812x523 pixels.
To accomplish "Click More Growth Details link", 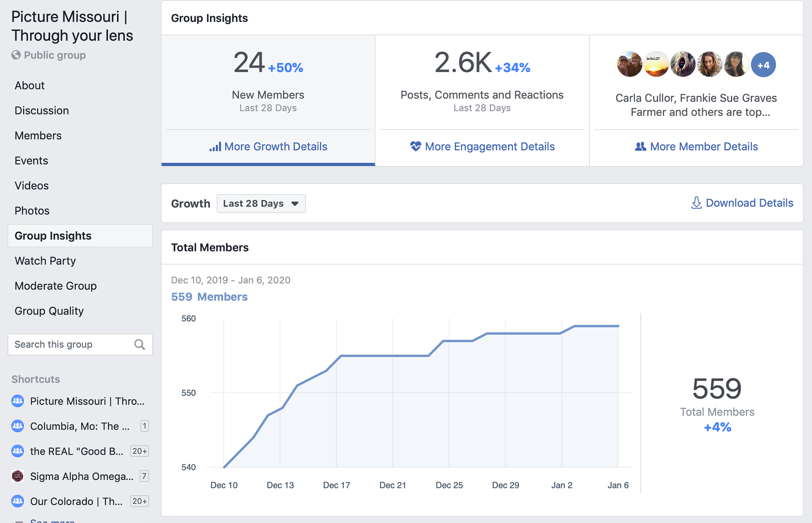I will pos(268,146).
